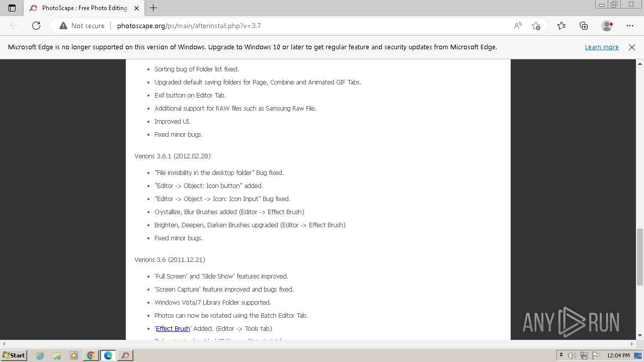Click the Show desktop button

point(639,355)
